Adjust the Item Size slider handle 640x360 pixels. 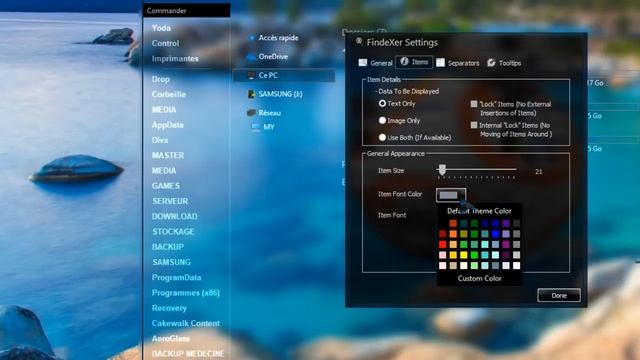coord(442,170)
